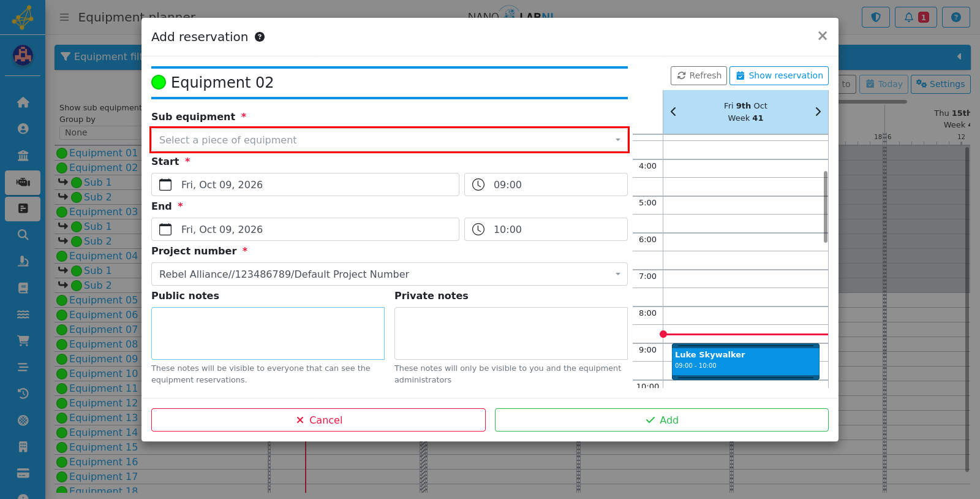Open the Home icon in sidebar
Image resolution: width=980 pixels, height=499 pixels.
tap(23, 102)
